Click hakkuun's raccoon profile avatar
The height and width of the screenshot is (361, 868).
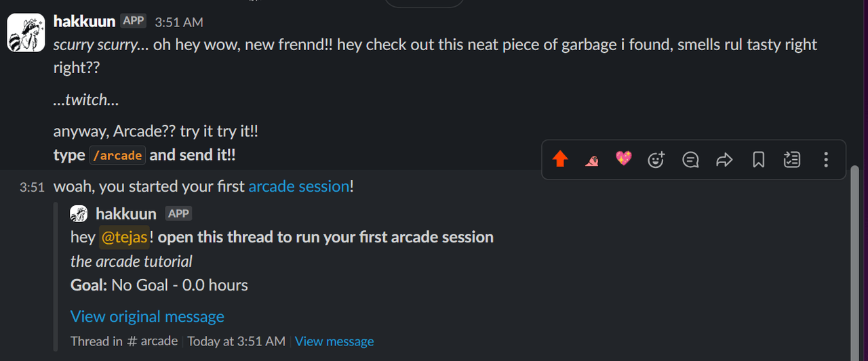click(26, 33)
